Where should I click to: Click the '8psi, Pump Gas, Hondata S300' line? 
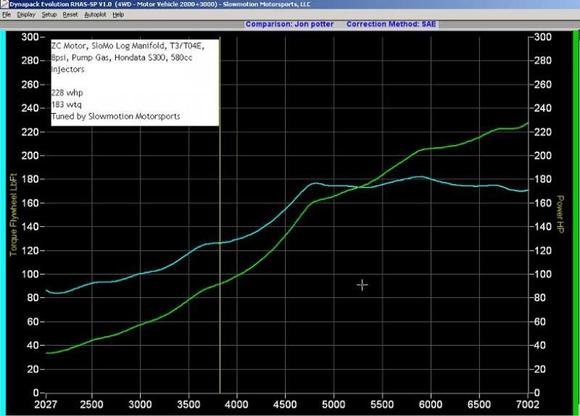pyautogui.click(x=122, y=58)
